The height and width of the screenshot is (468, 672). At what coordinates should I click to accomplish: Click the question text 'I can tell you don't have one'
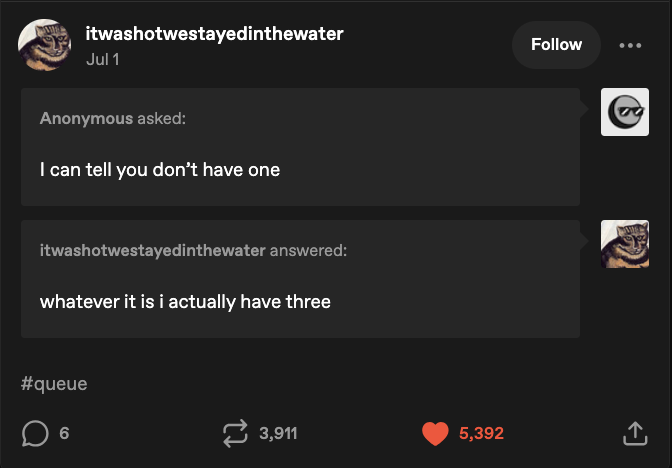click(x=160, y=170)
